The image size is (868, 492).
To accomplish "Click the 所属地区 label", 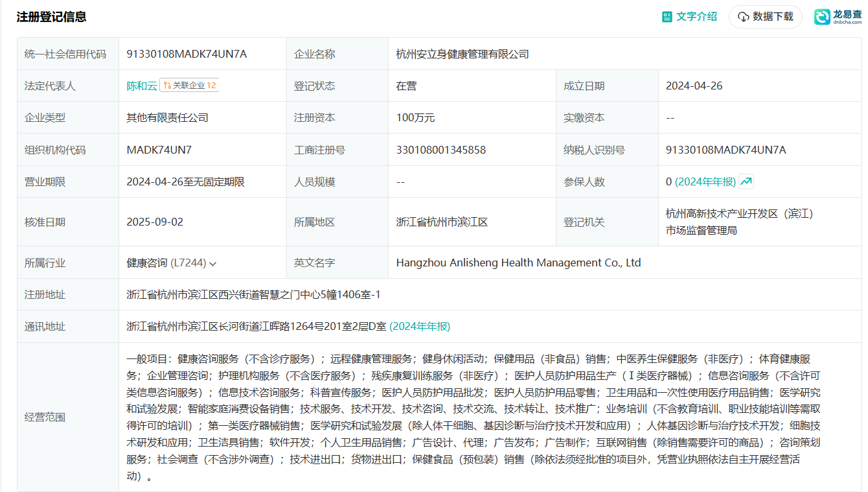I will point(315,222).
